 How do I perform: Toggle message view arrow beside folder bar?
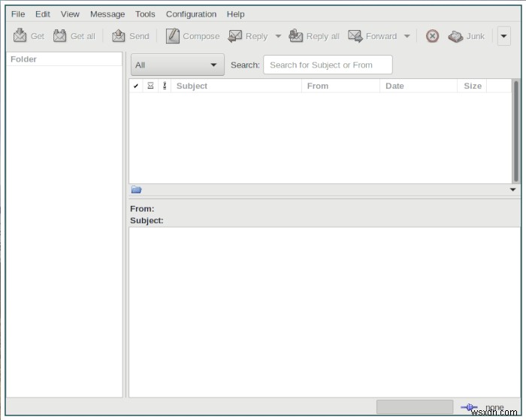click(x=512, y=189)
